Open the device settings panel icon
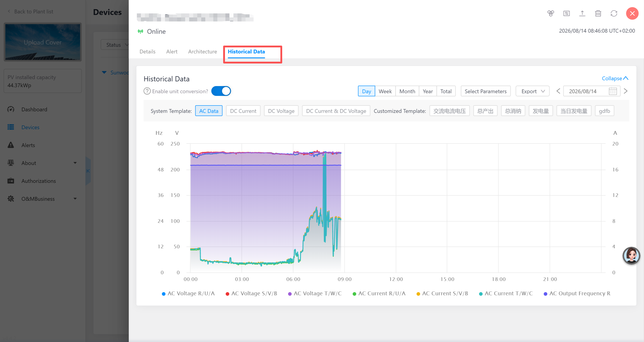644x342 pixels. pos(566,13)
